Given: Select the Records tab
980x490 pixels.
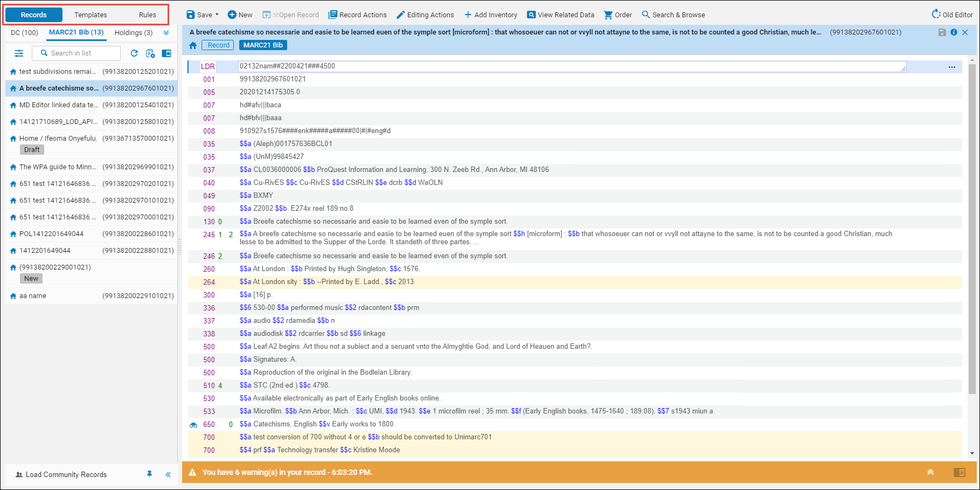Looking at the screenshot, I should (34, 15).
